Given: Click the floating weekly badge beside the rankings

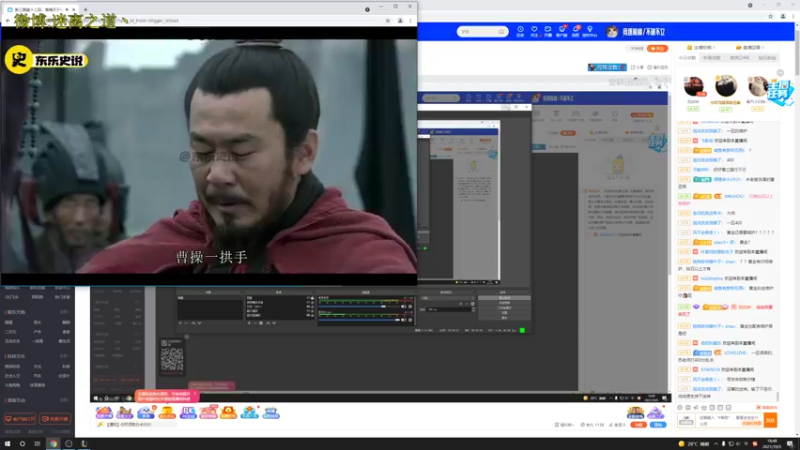Looking at the screenshot, I should (x=781, y=93).
